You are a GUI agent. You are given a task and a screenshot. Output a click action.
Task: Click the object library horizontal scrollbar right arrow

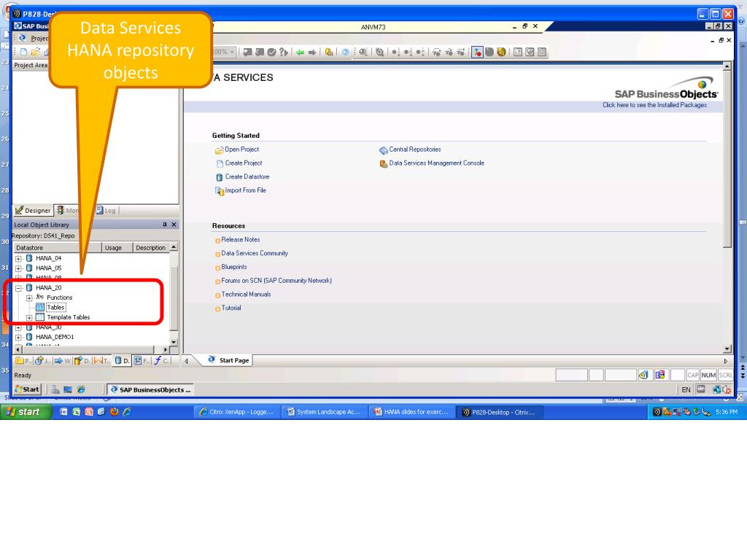[x=166, y=350]
